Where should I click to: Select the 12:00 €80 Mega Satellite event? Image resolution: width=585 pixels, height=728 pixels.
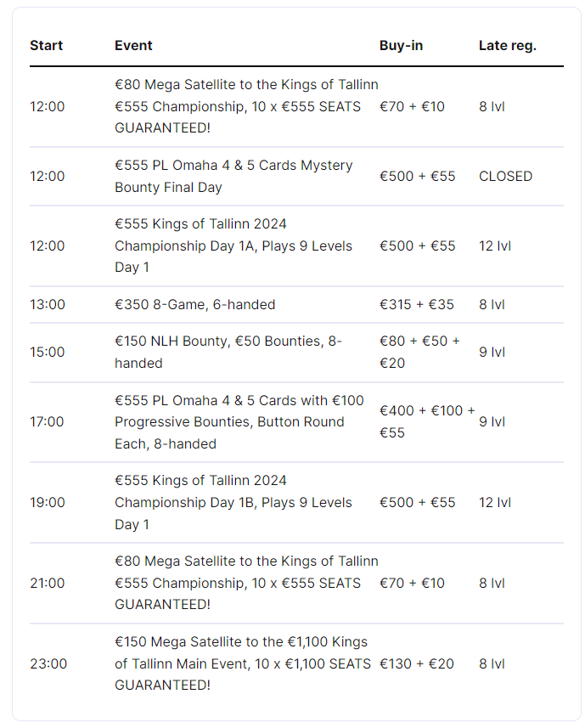[246, 106]
